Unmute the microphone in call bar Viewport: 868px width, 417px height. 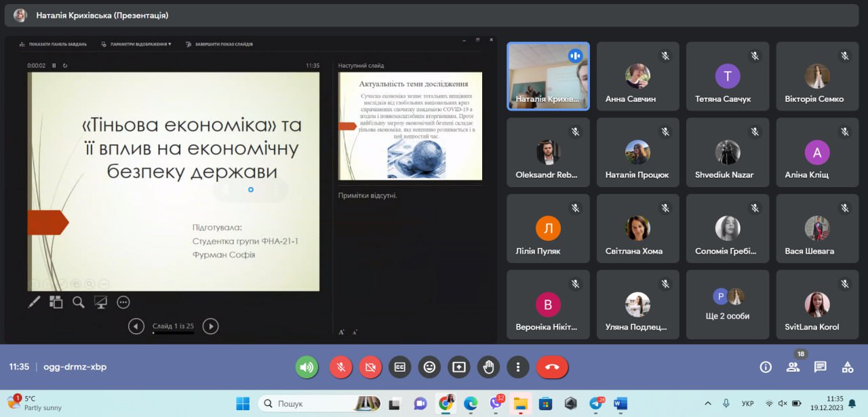tap(340, 367)
